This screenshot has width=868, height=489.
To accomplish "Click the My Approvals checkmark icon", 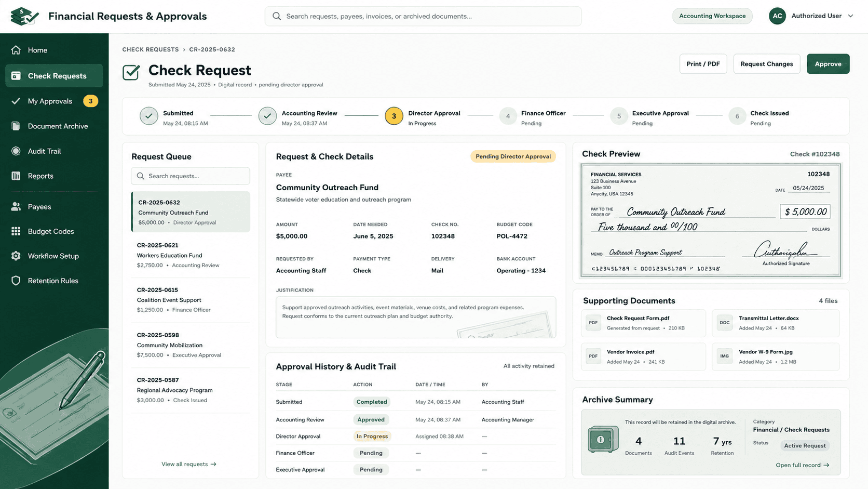I will point(16,101).
